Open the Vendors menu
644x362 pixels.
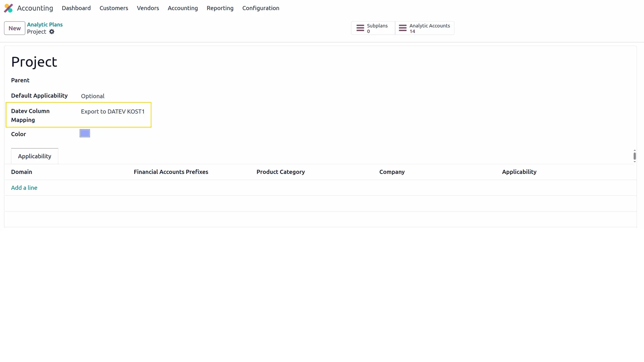[148, 8]
